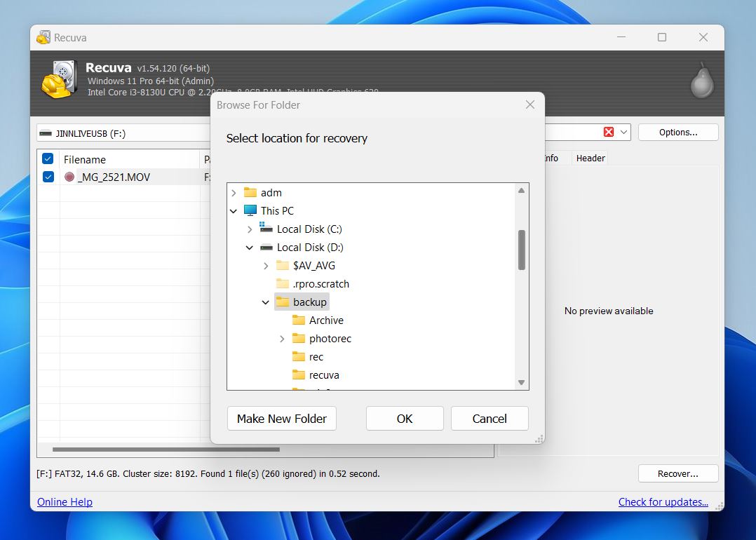
Task: Click the Local Disk (C:) drive icon
Action: [x=266, y=227]
